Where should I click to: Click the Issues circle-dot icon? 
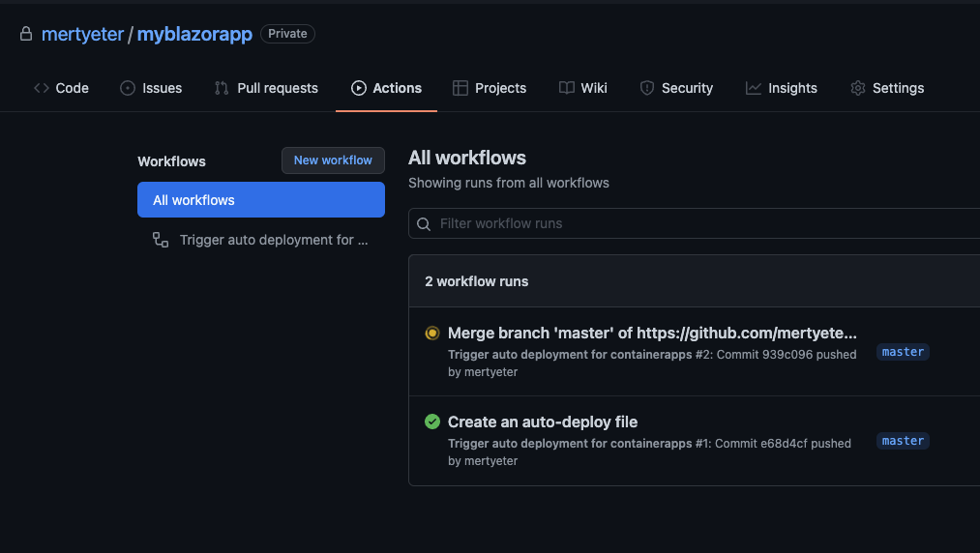(128, 88)
